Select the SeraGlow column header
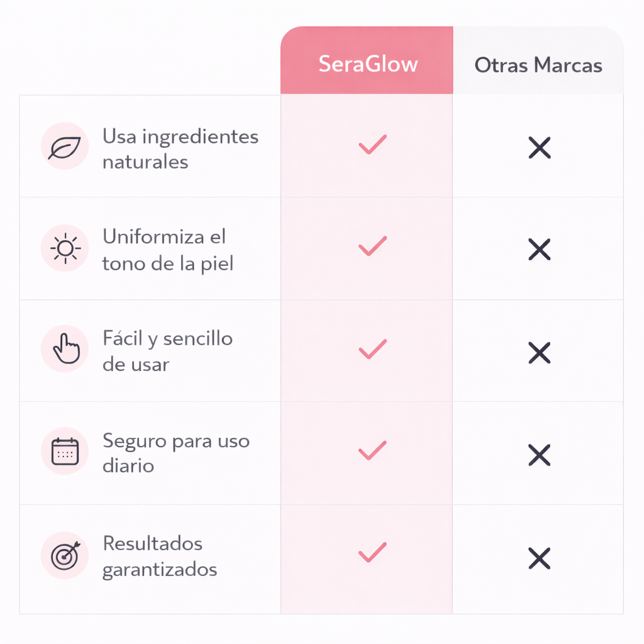The width and height of the screenshot is (644, 644). click(x=368, y=64)
